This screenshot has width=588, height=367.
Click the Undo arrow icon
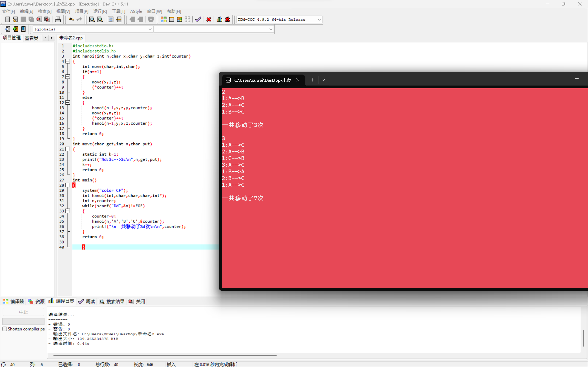pyautogui.click(x=71, y=19)
